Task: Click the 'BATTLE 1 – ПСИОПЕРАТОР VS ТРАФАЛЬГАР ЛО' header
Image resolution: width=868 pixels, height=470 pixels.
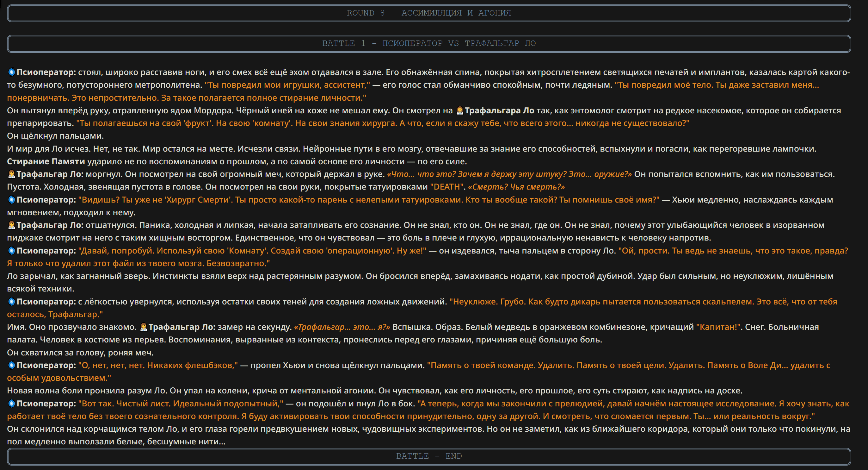Action: pos(429,43)
